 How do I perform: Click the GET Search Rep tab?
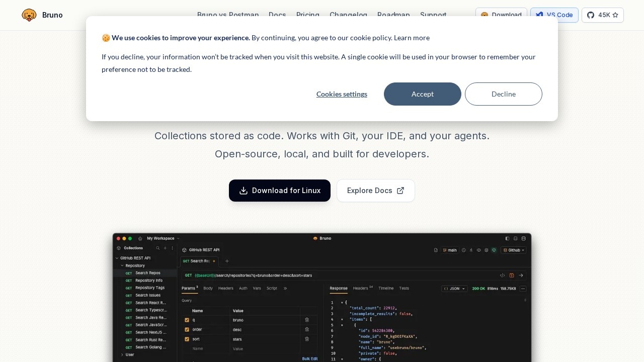point(199,261)
